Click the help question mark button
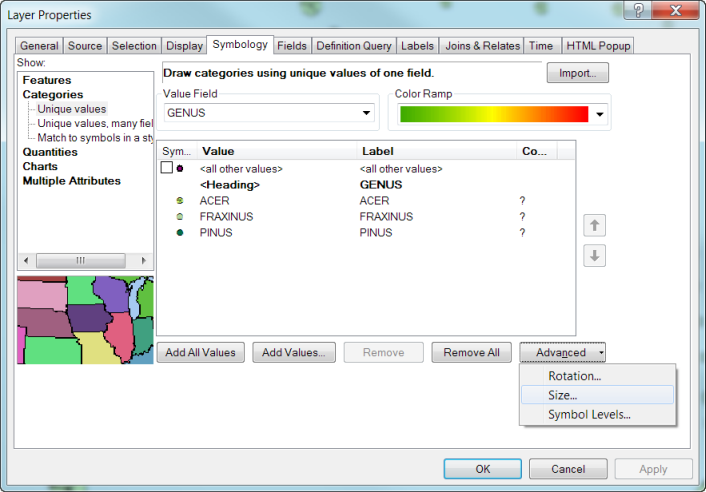 coord(638,10)
